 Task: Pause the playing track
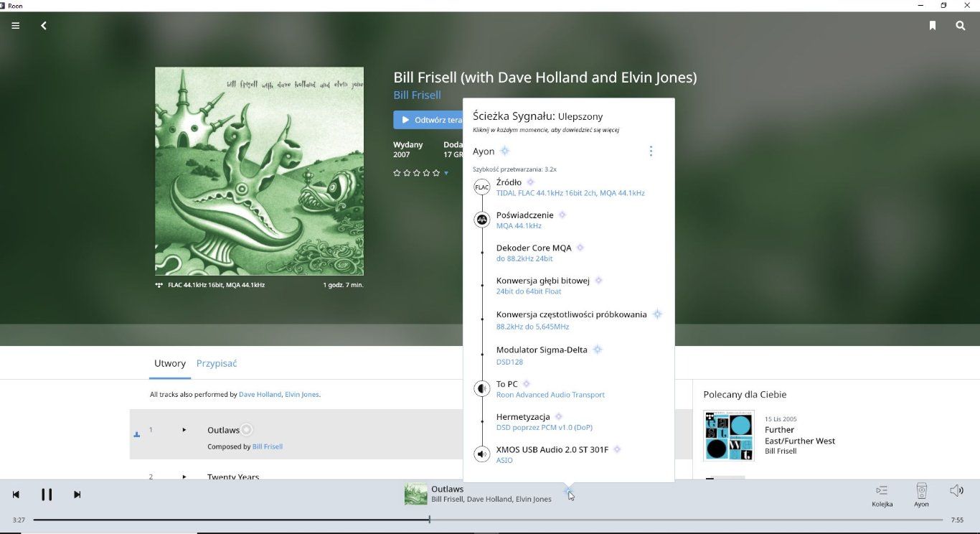47,495
